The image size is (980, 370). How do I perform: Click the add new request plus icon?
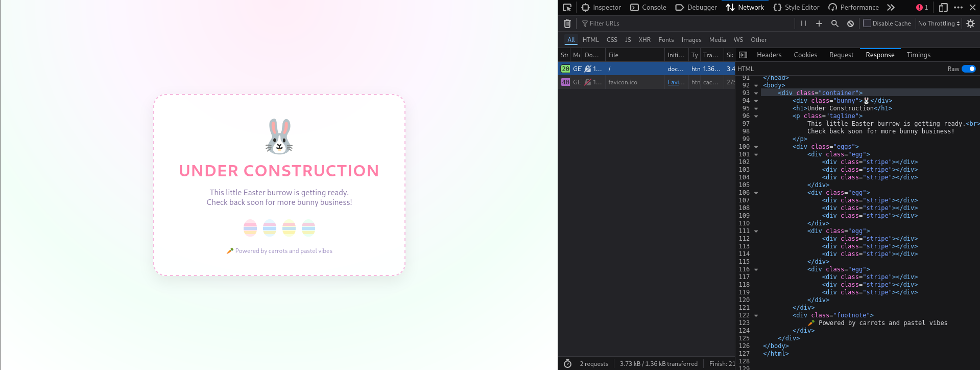819,24
